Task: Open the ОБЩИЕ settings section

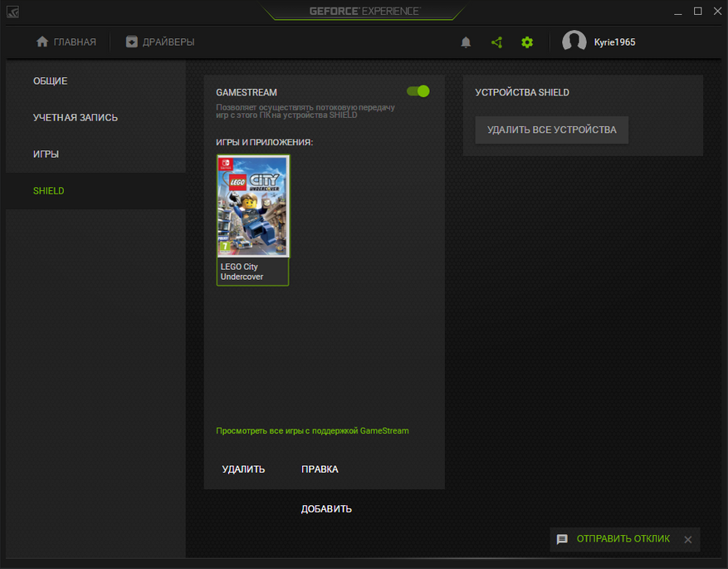Action: click(95, 81)
